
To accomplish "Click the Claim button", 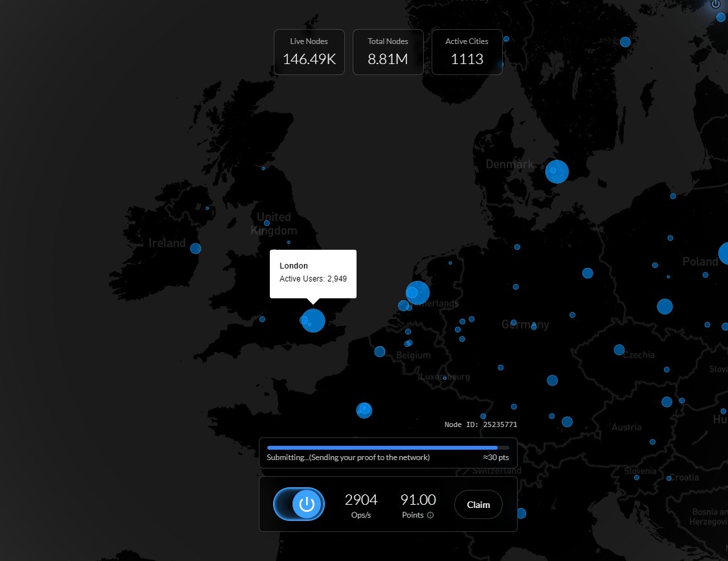I will pyautogui.click(x=478, y=504).
